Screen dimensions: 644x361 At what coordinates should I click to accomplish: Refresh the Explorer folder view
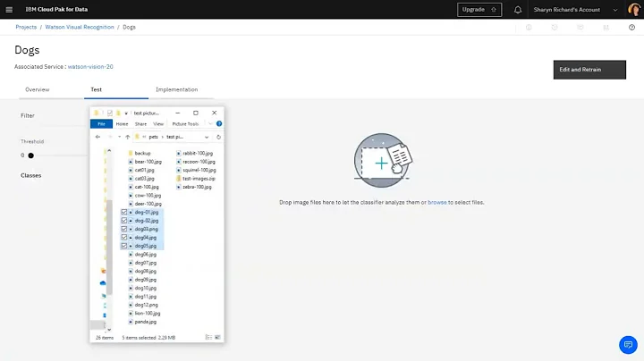pos(218,137)
